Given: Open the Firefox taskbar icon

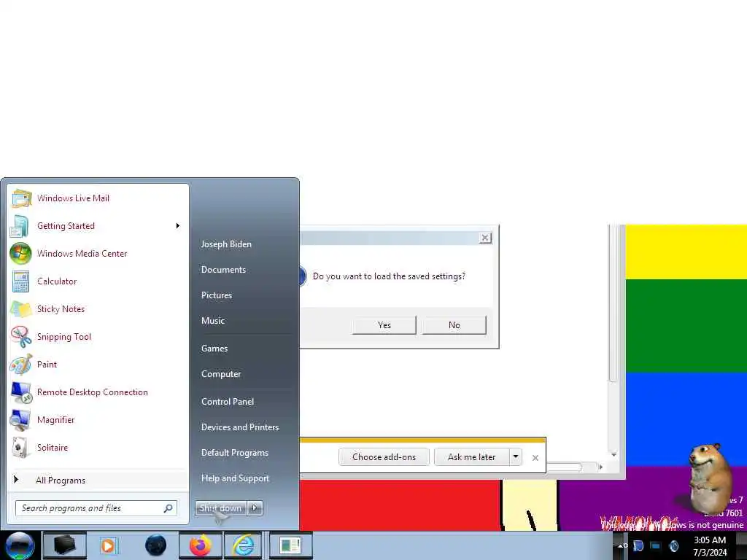Looking at the screenshot, I should (201, 545).
